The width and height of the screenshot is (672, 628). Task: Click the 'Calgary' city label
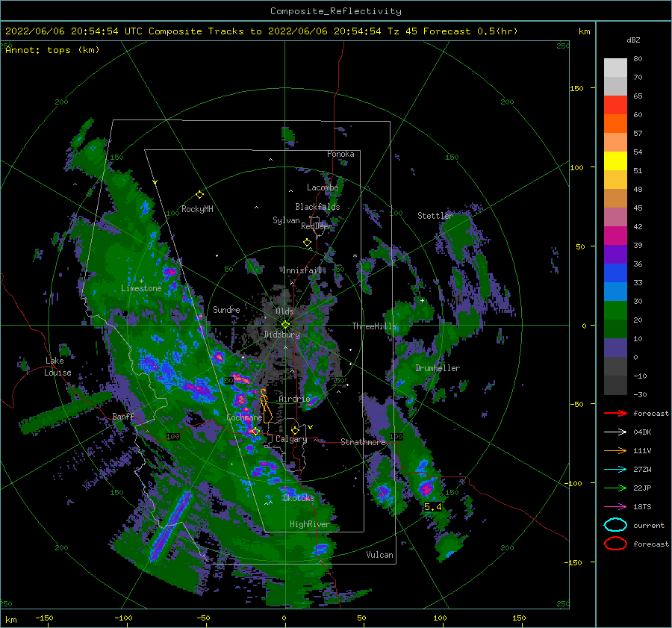(x=291, y=439)
